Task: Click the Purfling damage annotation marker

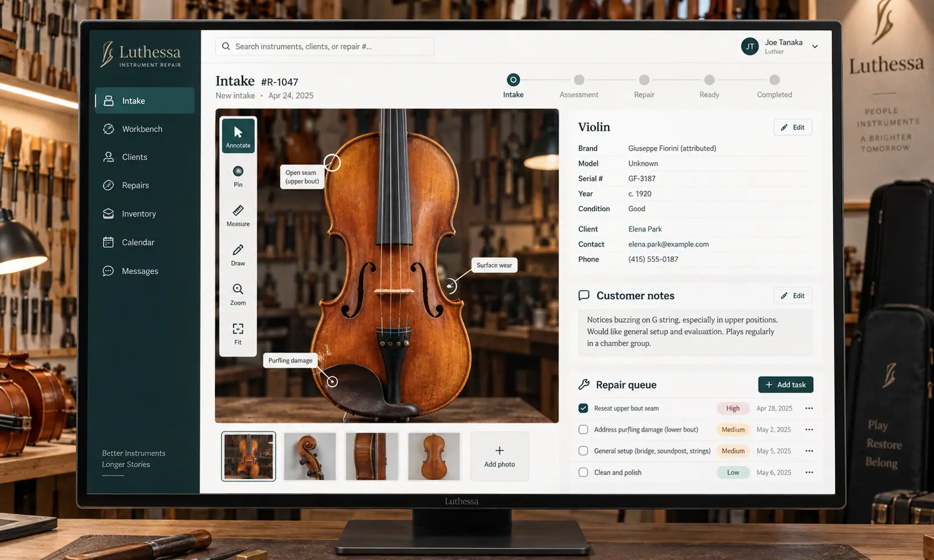Action: click(332, 381)
